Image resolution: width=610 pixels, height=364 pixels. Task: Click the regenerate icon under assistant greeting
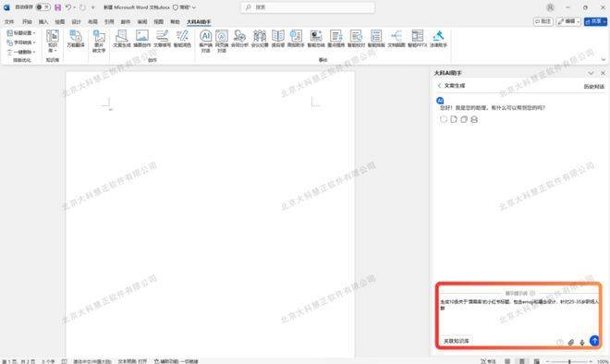tap(444, 119)
